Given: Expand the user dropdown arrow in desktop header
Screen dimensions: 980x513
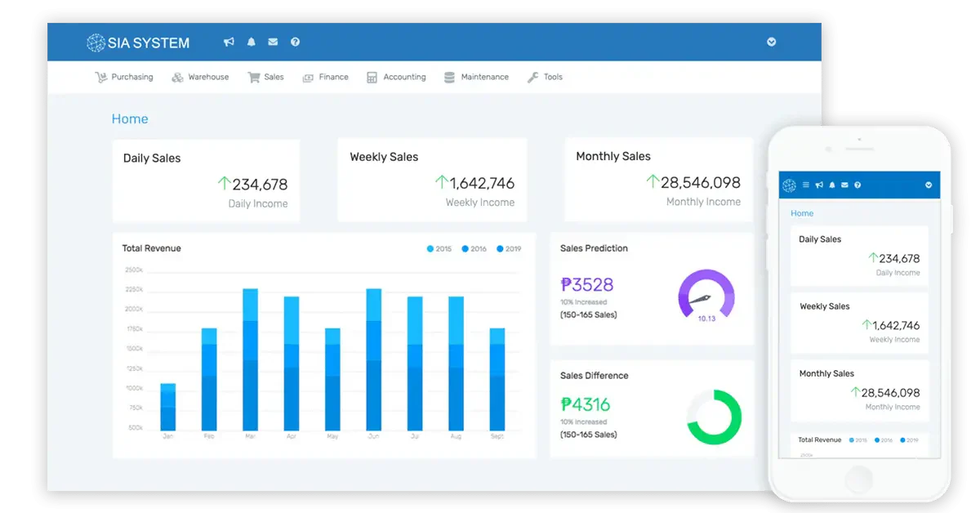Looking at the screenshot, I should (771, 42).
